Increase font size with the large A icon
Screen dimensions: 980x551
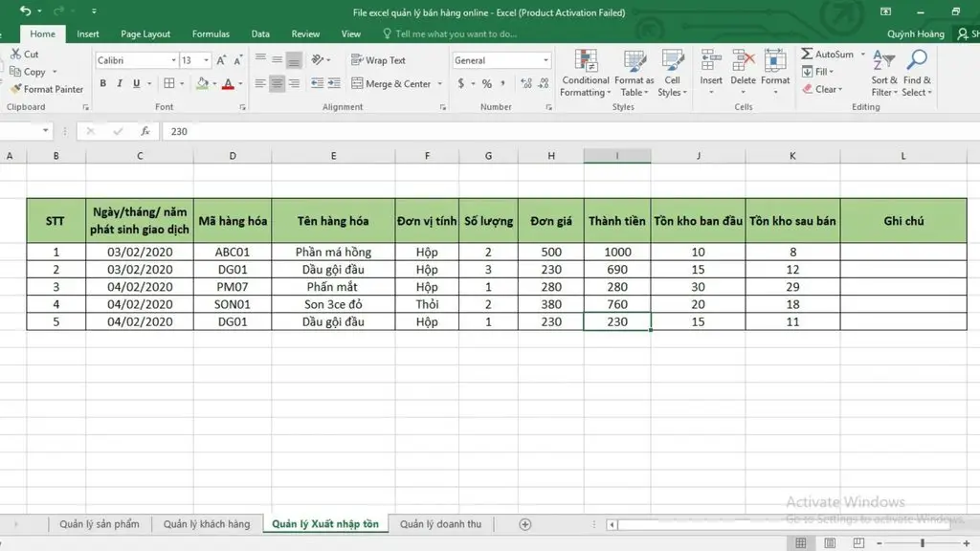click(x=221, y=60)
